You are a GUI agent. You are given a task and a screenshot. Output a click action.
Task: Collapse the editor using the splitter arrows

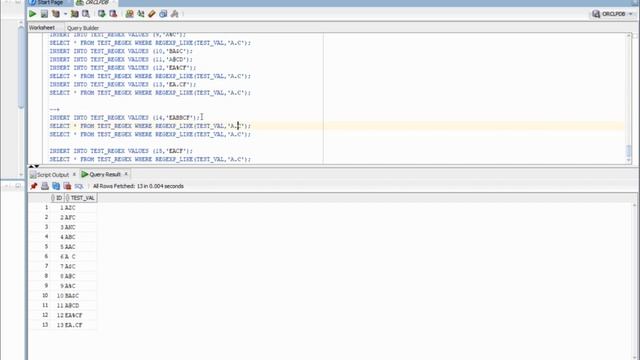point(34,167)
